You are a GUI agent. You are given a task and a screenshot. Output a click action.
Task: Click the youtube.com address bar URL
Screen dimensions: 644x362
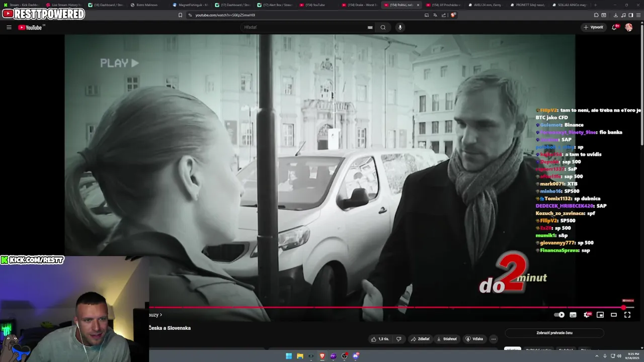(x=225, y=15)
